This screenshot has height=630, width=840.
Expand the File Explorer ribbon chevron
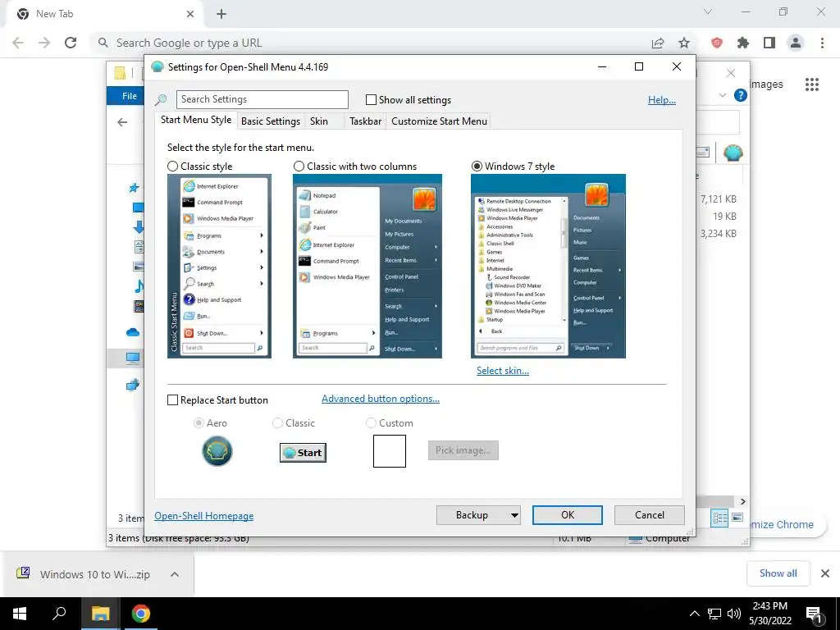pyautogui.click(x=723, y=95)
